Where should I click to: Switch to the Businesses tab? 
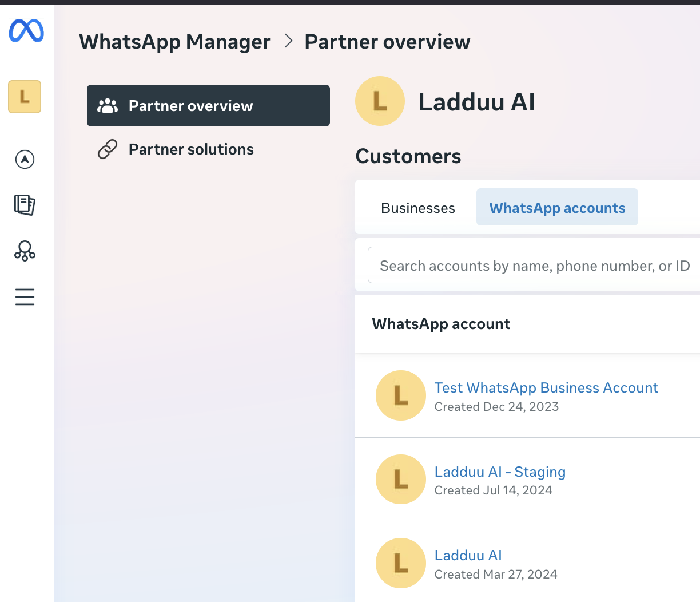(x=418, y=208)
